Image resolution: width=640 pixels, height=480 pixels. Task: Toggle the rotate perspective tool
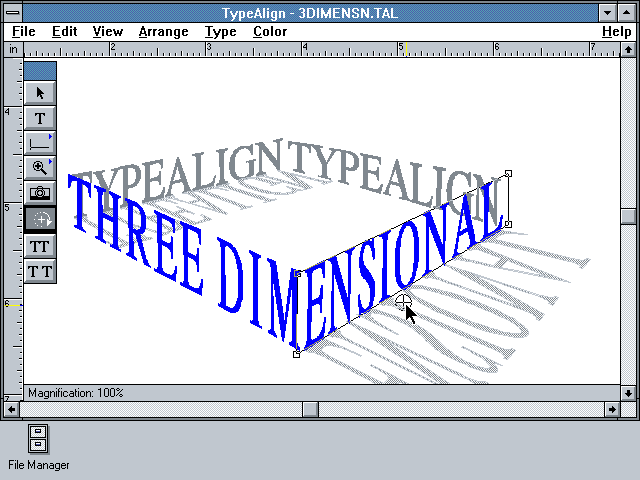pos(40,219)
